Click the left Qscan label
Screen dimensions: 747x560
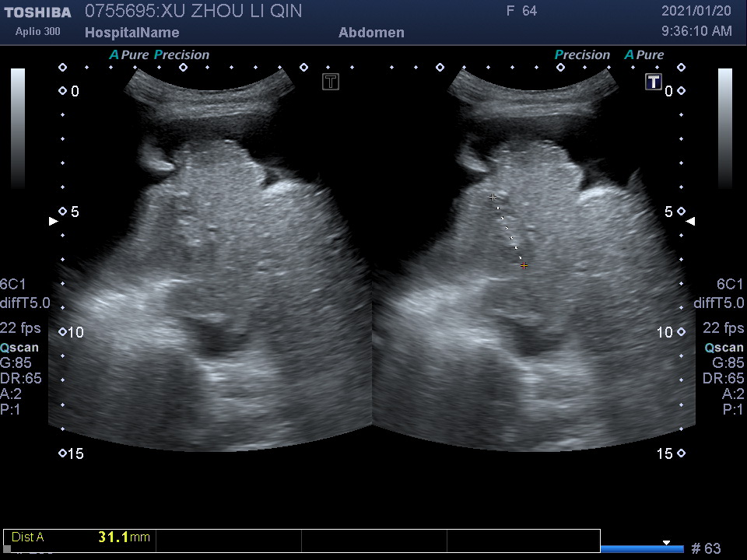19,348
